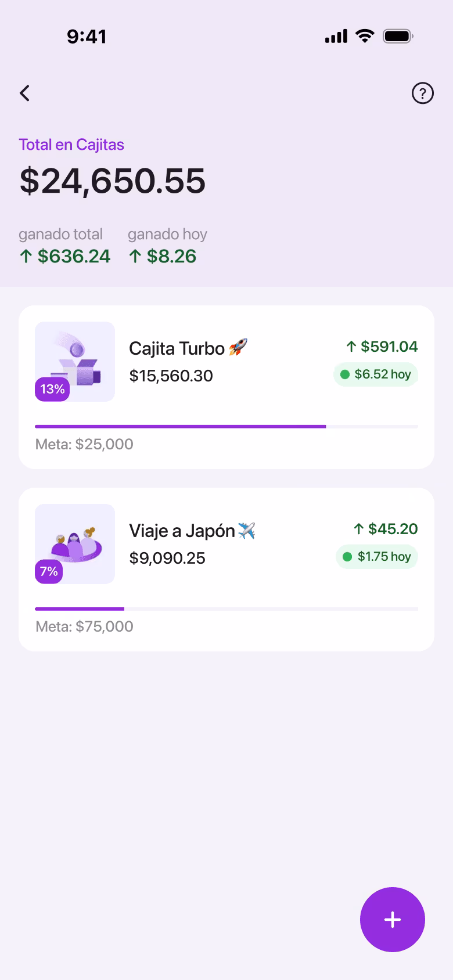Click the Cajita Turbo progress bar

(x=227, y=427)
